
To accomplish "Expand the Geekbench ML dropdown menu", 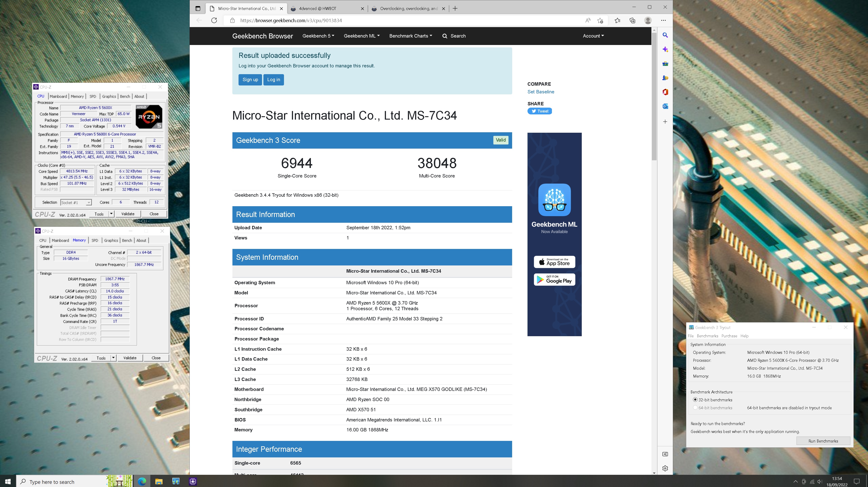I will (x=362, y=36).
